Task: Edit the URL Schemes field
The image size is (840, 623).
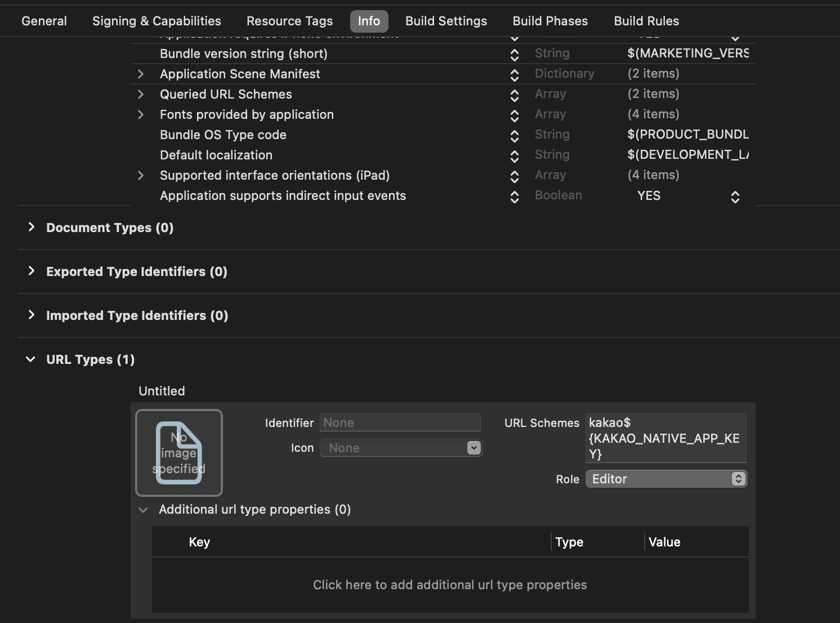Action: tap(666, 438)
